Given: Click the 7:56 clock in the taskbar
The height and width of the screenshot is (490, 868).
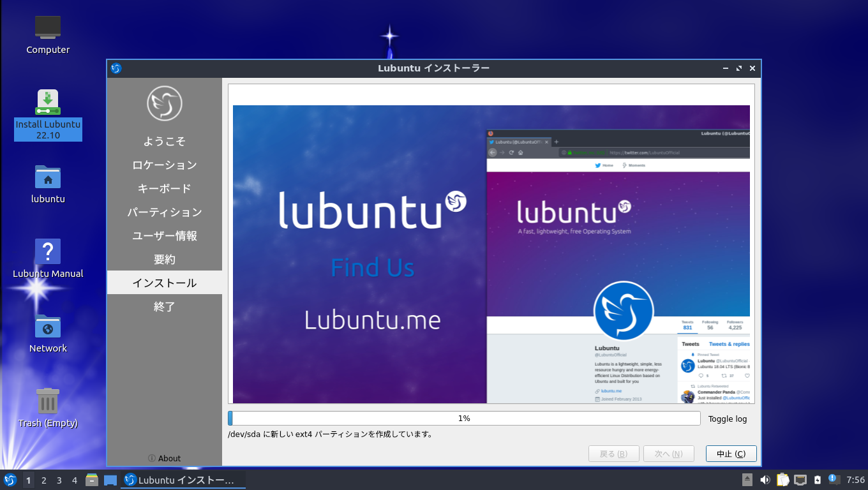Looking at the screenshot, I should point(855,480).
